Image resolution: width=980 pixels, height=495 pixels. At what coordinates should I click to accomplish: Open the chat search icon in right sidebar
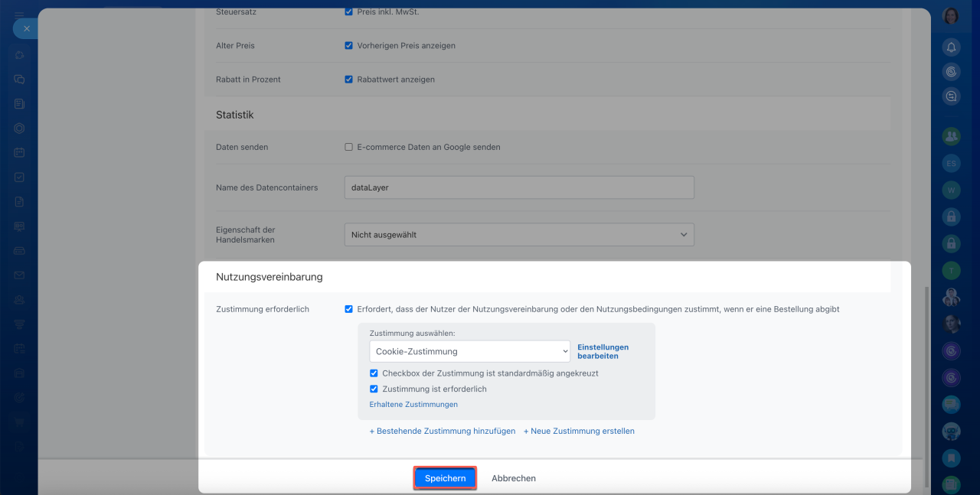(x=951, y=96)
